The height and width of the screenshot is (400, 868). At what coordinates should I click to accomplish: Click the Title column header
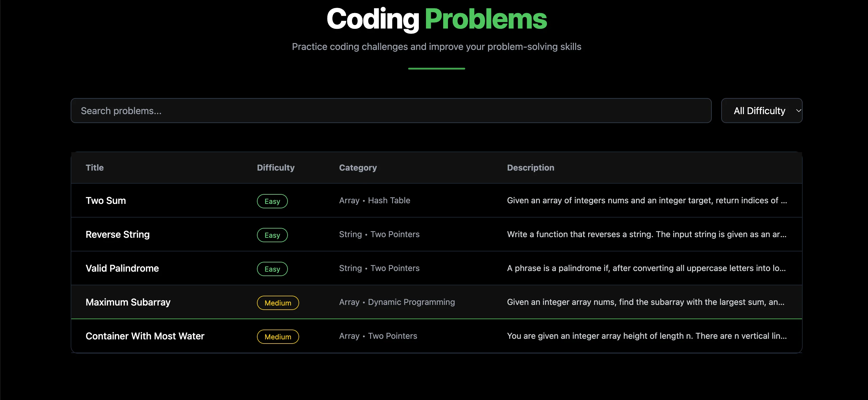click(x=95, y=168)
